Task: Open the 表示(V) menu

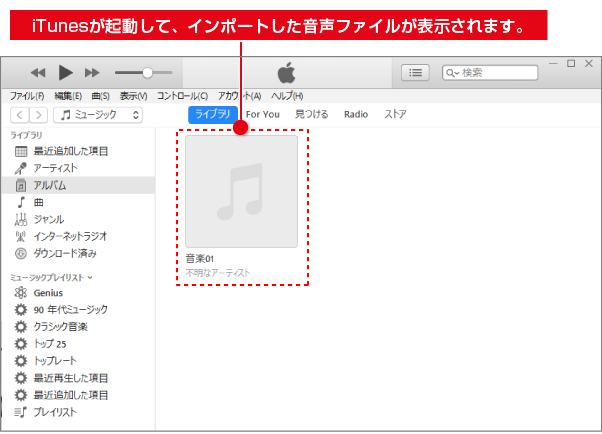Action: coord(133,96)
